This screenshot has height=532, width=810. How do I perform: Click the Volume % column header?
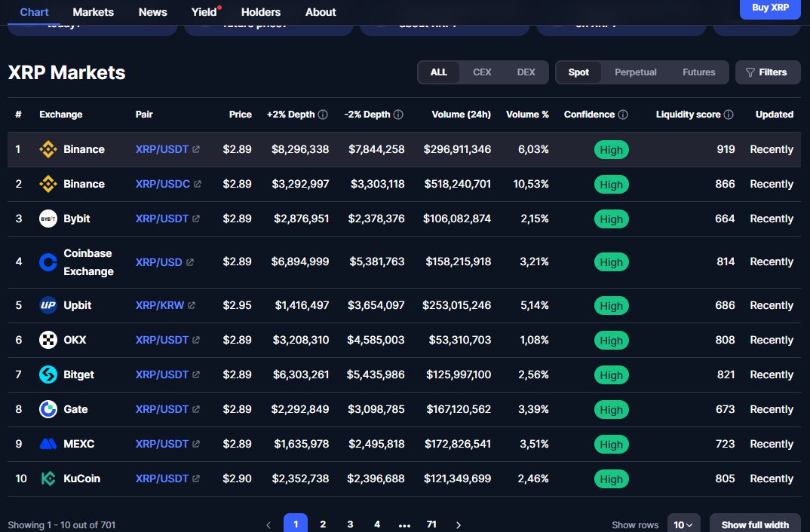tap(527, 115)
